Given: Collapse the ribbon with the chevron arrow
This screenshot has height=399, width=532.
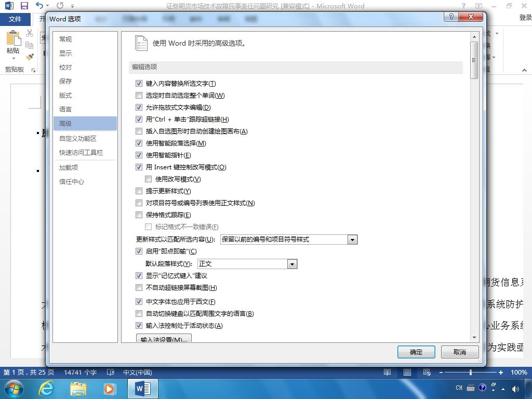Looking at the screenshot, I should coord(524,70).
